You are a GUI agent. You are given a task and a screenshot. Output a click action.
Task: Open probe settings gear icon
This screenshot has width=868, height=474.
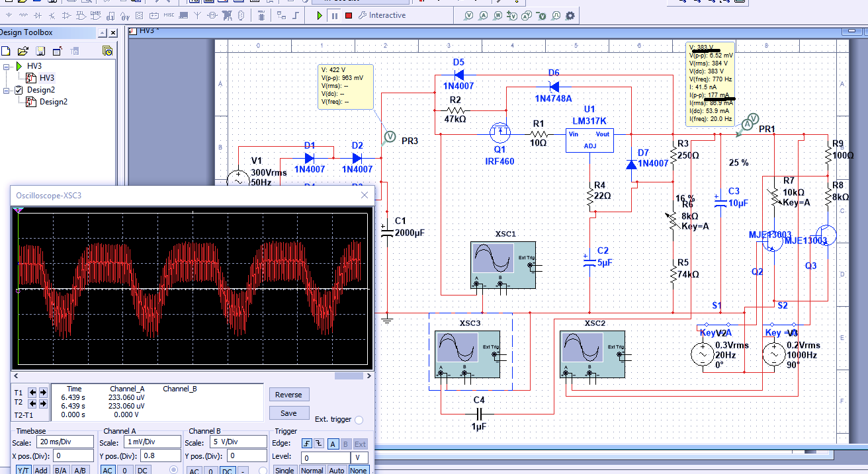(x=570, y=15)
